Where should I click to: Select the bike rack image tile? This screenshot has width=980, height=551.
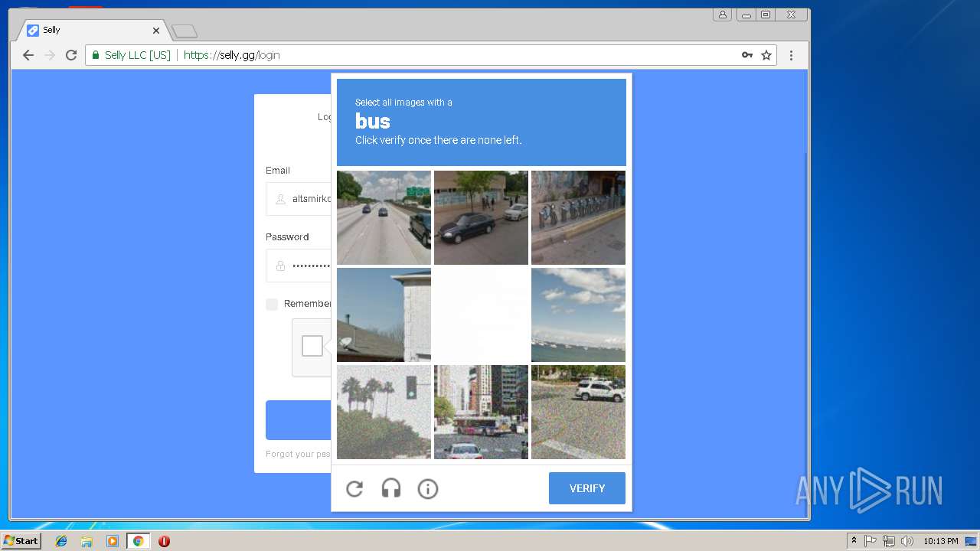click(x=578, y=217)
